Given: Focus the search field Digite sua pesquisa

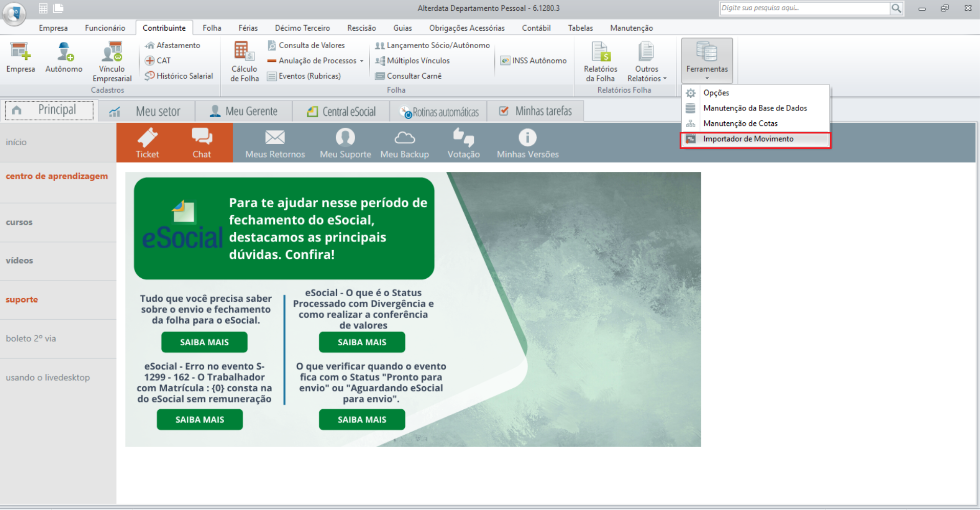Looking at the screenshot, I should (804, 8).
